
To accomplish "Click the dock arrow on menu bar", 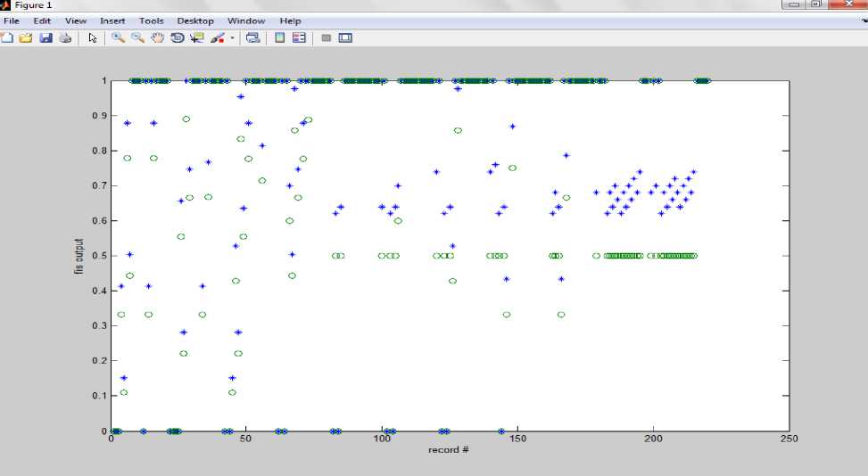I will click(x=864, y=21).
